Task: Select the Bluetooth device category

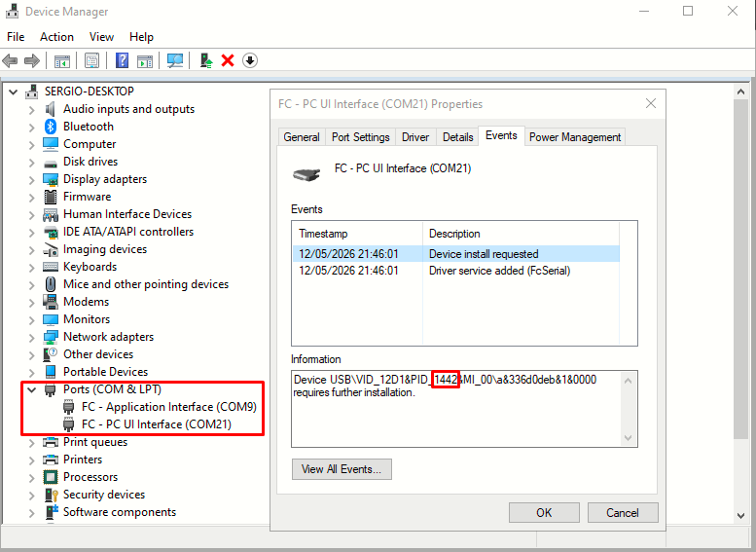Action: [x=89, y=127]
